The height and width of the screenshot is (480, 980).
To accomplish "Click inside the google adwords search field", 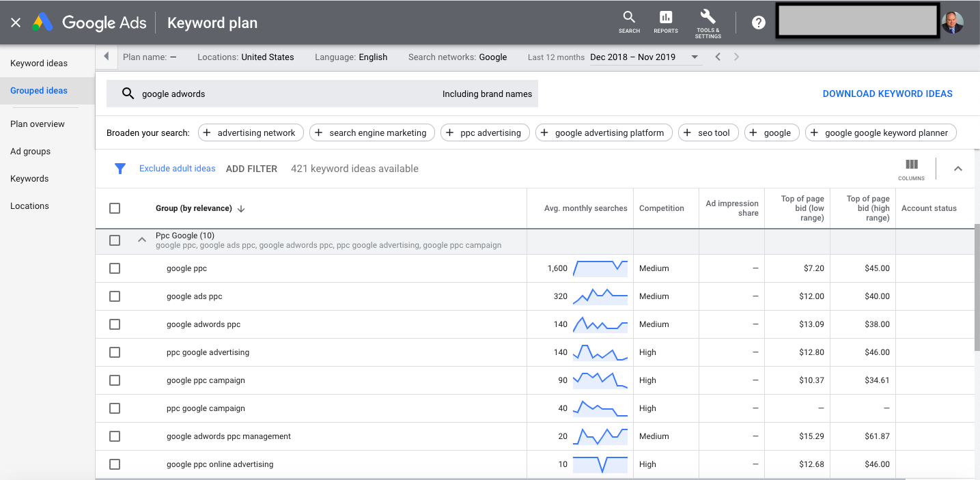I will tap(273, 94).
